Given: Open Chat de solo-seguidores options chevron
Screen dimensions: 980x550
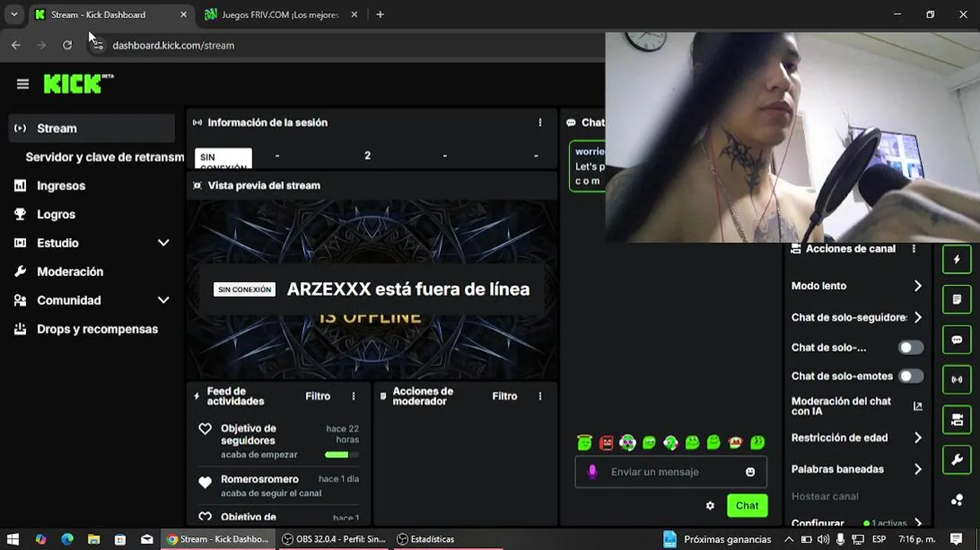Looking at the screenshot, I should pos(917,317).
